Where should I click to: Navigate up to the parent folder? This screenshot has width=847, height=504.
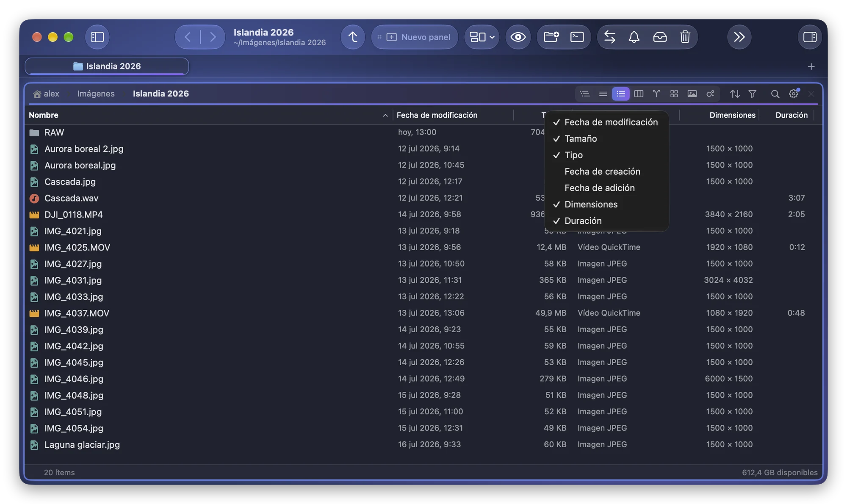[353, 37]
